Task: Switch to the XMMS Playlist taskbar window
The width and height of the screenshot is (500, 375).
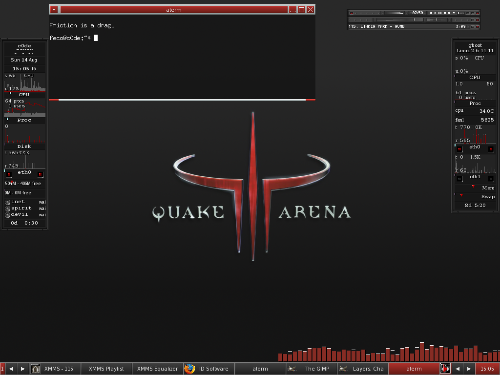Action: [x=106, y=369]
